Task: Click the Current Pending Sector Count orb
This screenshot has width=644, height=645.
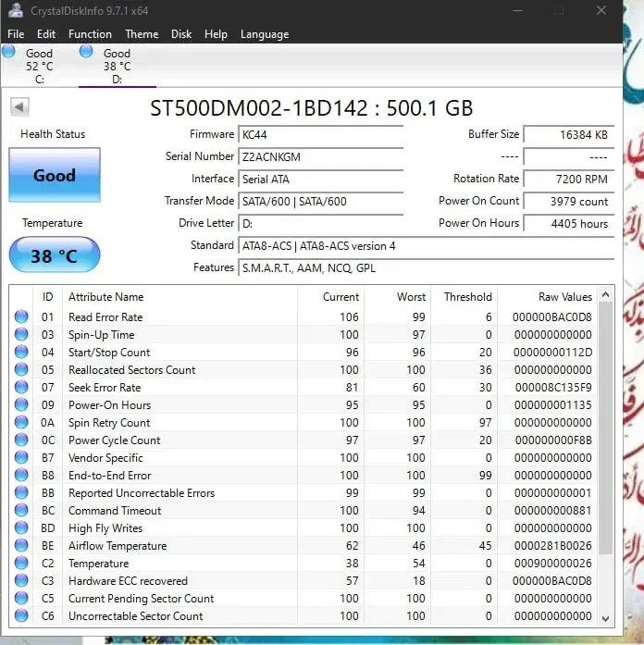Action: pyautogui.click(x=21, y=598)
